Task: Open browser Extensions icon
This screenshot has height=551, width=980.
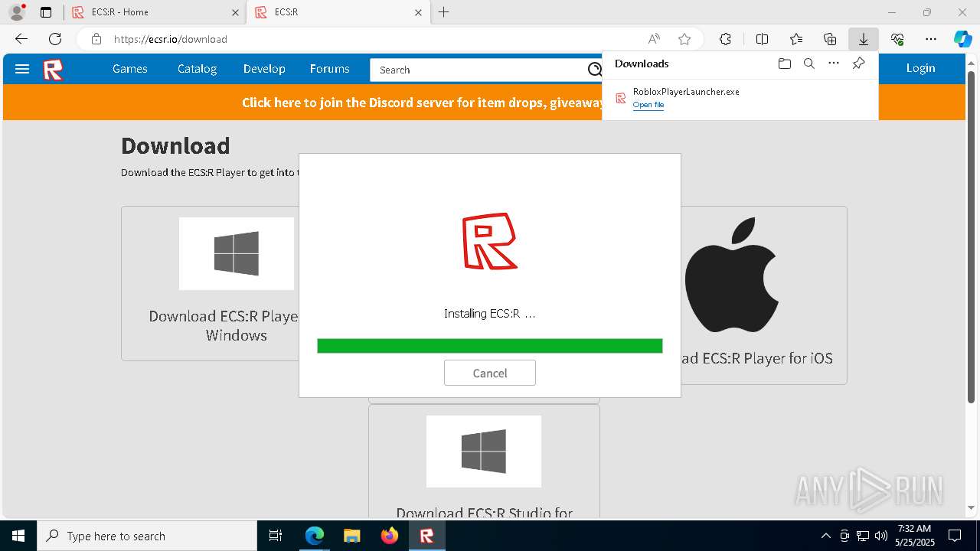Action: [x=725, y=39]
